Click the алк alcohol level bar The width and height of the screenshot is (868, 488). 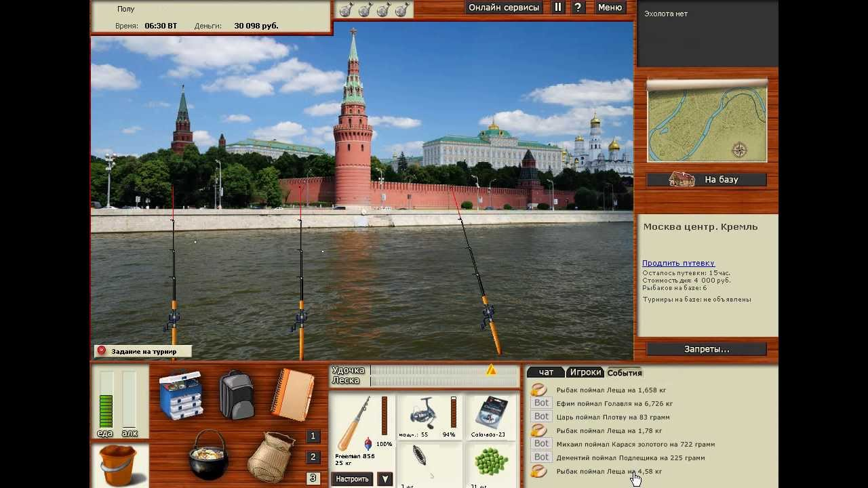[x=129, y=400]
